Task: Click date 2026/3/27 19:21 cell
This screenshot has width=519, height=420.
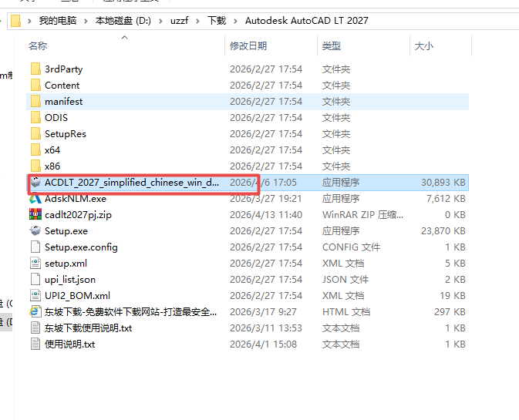Action: pyautogui.click(x=266, y=199)
